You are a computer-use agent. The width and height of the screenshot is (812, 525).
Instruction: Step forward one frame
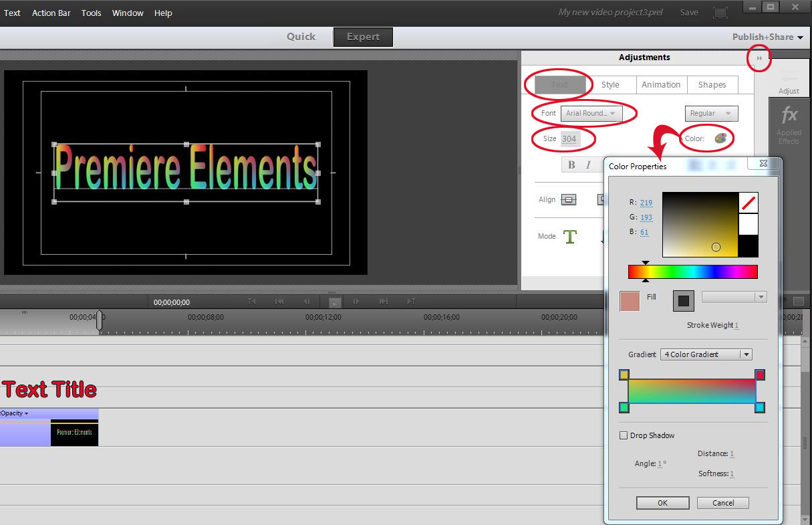(356, 302)
